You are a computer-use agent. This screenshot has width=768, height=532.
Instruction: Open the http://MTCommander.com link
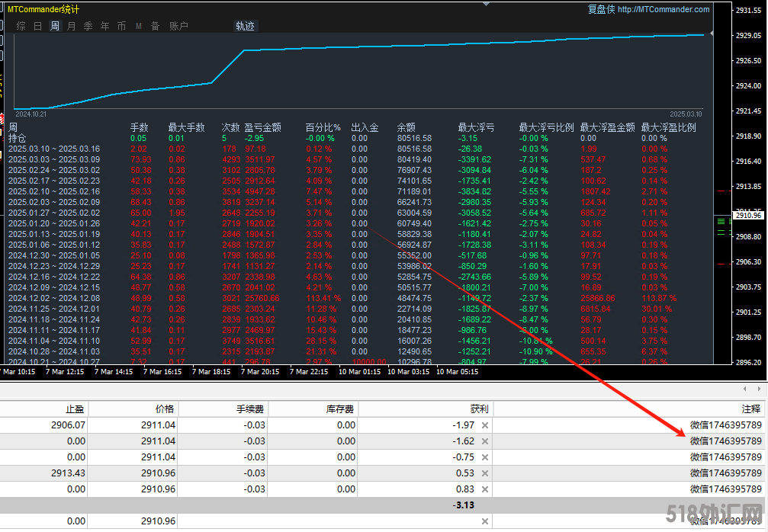tap(663, 10)
